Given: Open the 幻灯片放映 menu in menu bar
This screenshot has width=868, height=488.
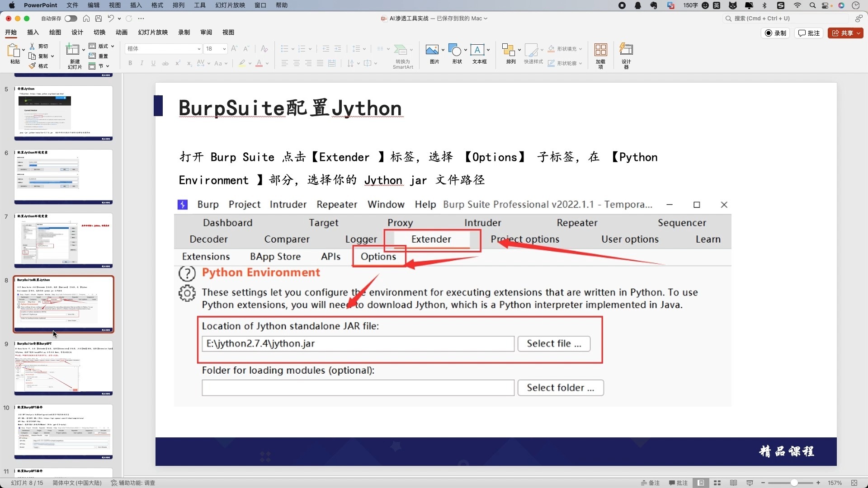Looking at the screenshot, I should [x=230, y=5].
